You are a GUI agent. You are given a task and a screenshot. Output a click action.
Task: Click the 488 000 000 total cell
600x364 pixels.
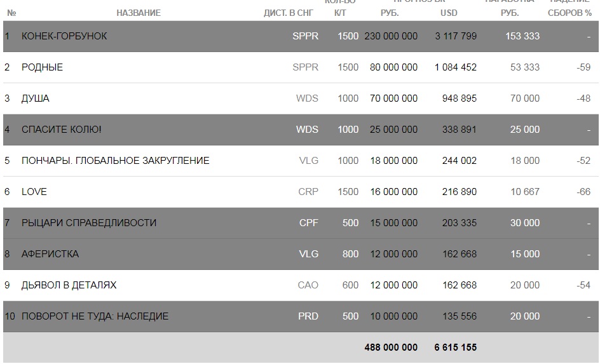391,347
